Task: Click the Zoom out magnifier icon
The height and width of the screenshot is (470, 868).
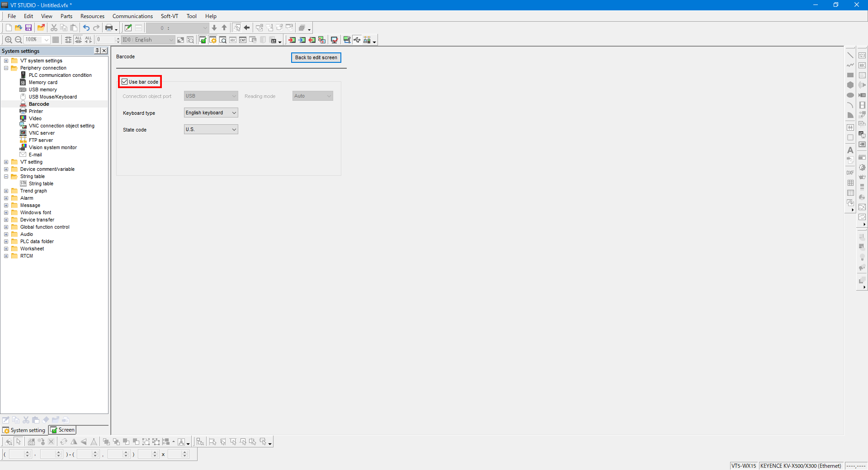Action: click(19, 40)
